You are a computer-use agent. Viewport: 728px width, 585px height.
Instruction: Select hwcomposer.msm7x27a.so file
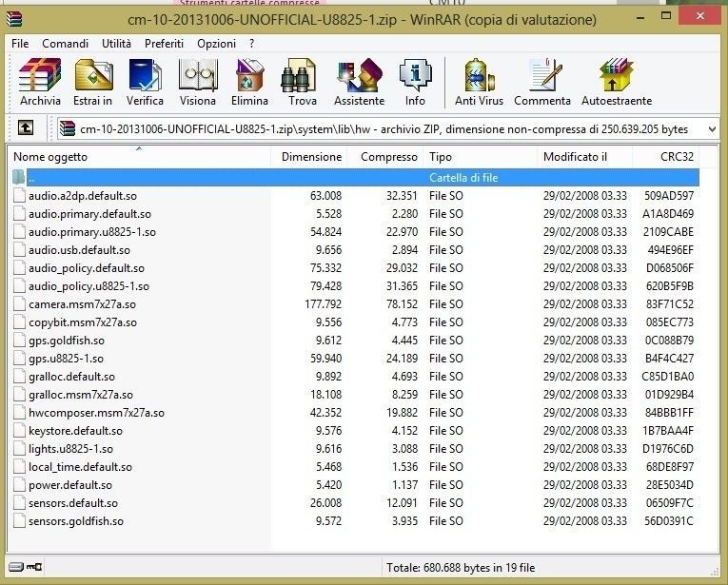coord(96,413)
